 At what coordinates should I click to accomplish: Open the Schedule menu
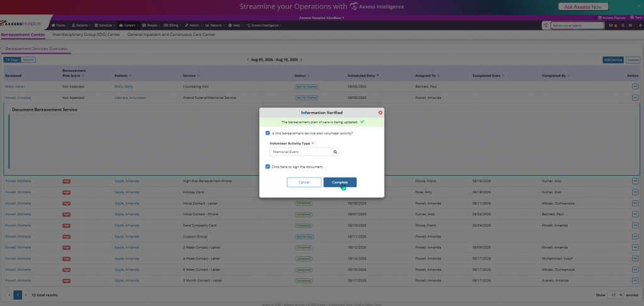point(105,25)
